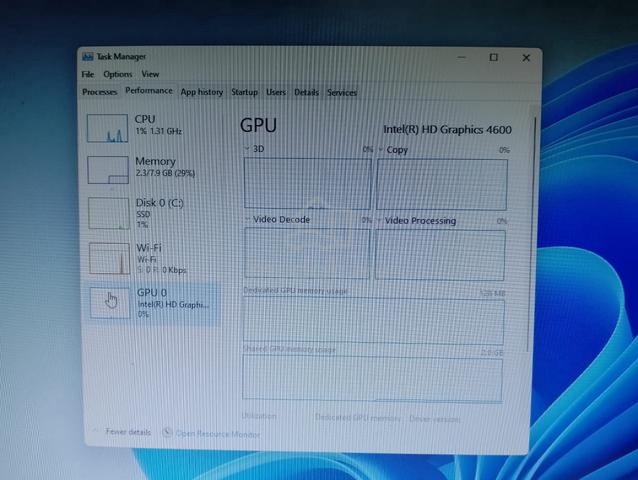Viewport: 638px width, 480px height.
Task: Select the Disk 0 (C:) thumbnail graph
Action: click(109, 213)
